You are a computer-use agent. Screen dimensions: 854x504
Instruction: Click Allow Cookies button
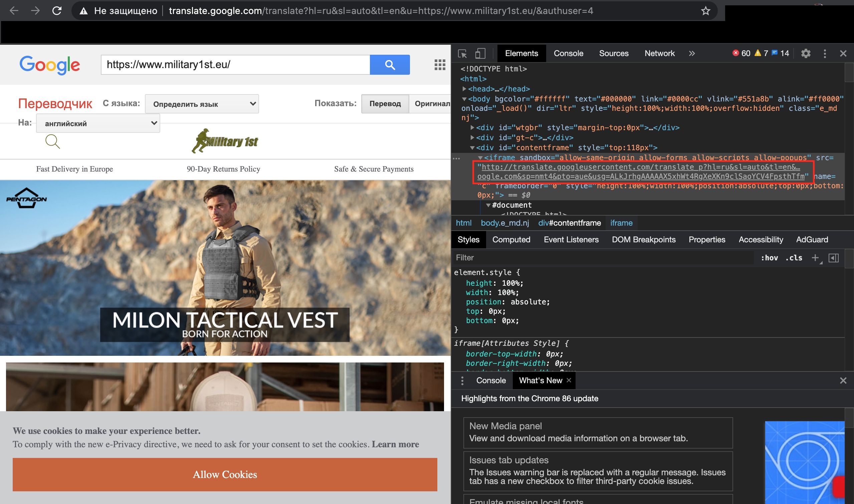tap(225, 474)
